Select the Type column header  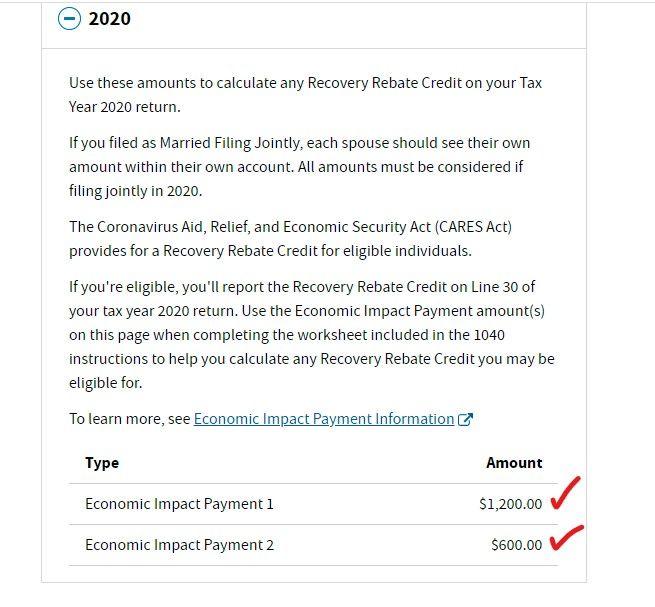click(x=102, y=463)
